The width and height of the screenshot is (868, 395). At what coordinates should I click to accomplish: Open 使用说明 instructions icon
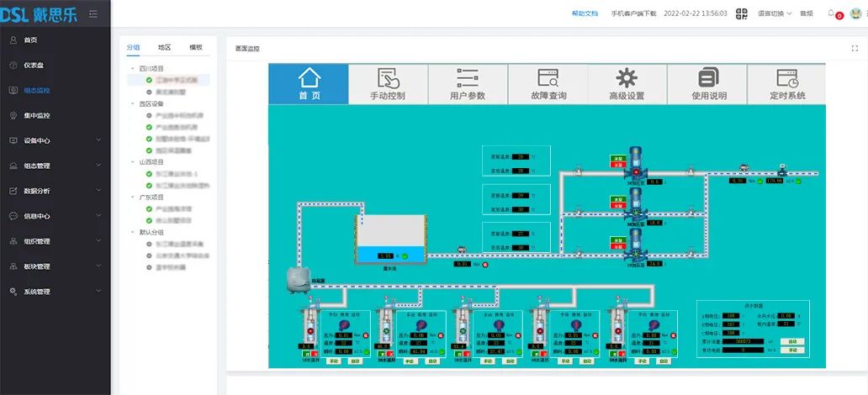pos(708,79)
